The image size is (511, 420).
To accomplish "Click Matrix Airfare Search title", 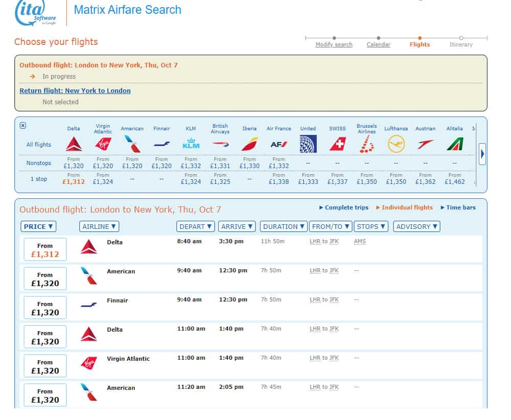I will click(x=127, y=10).
